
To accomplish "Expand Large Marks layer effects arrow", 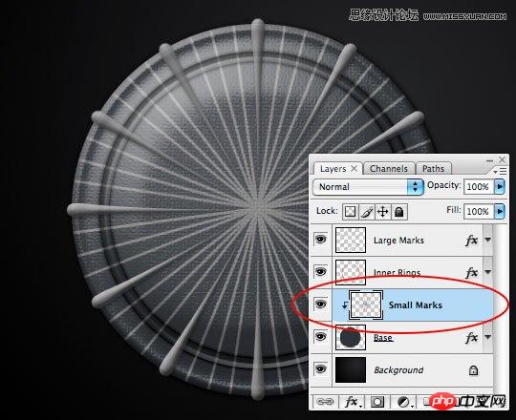I will pyautogui.click(x=487, y=240).
